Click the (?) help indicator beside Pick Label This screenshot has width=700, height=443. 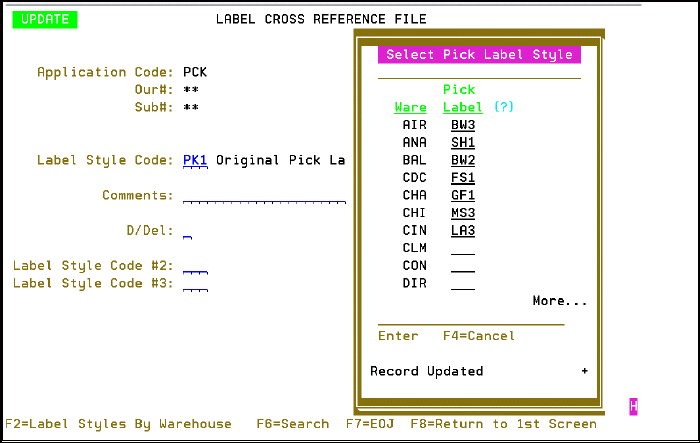point(503,107)
